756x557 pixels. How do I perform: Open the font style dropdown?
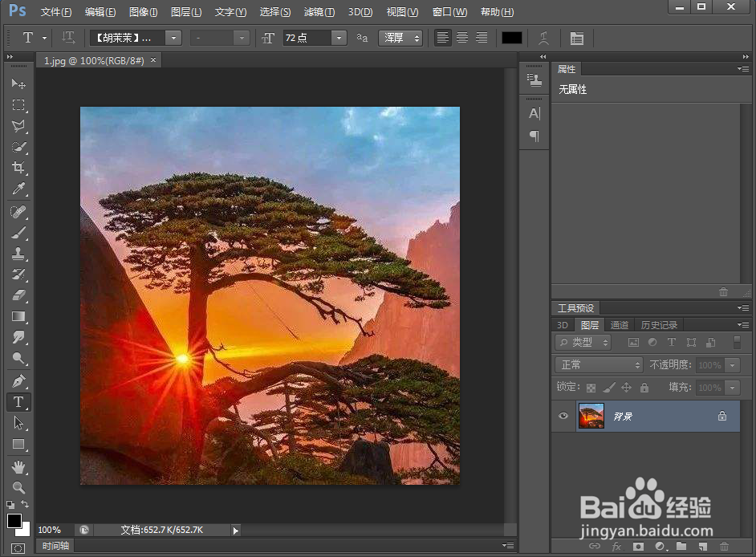click(x=242, y=38)
